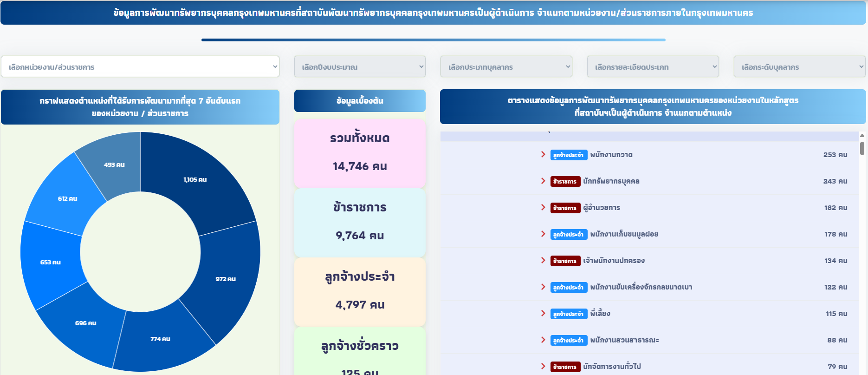Expand the พนักงานสวนสาธารณะ row chevron

click(x=543, y=340)
